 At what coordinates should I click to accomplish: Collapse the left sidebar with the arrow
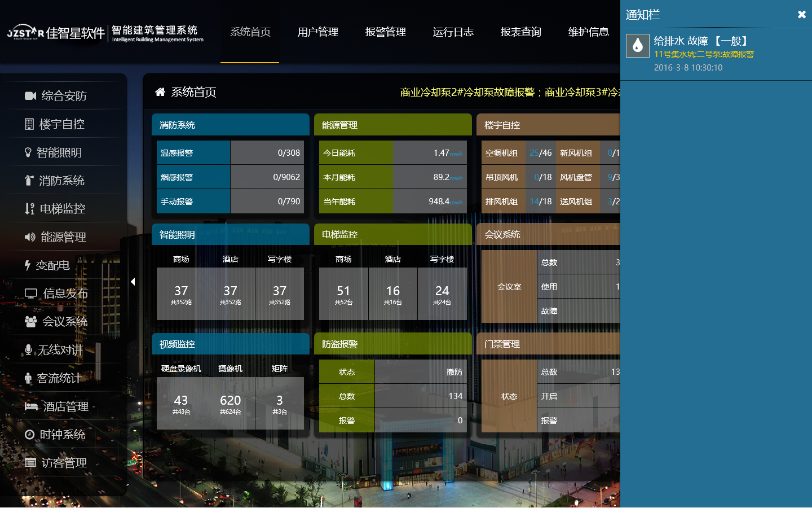click(x=133, y=281)
